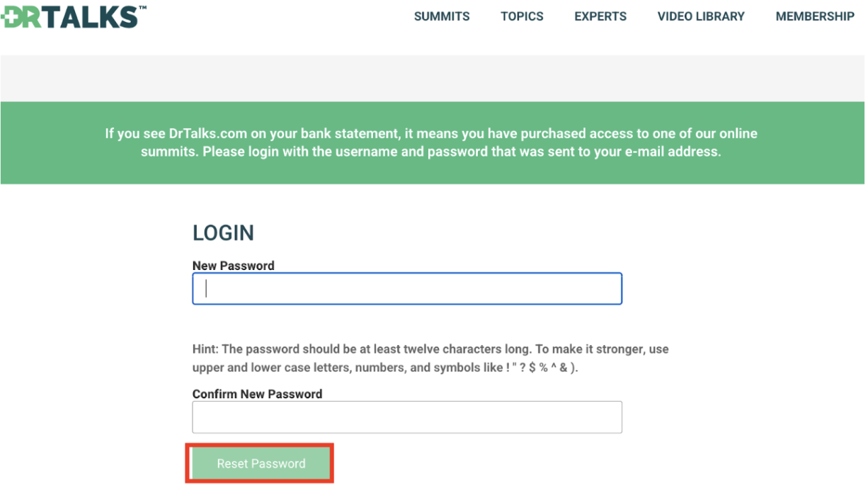This screenshot has width=868, height=489.
Task: Click the green plus symbol in the logo
Action: (11, 16)
